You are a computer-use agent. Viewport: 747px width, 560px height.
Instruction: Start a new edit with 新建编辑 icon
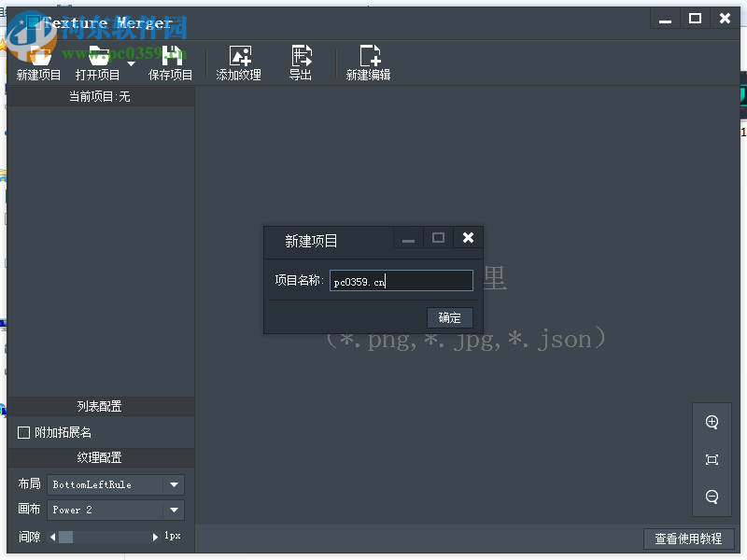[368, 62]
